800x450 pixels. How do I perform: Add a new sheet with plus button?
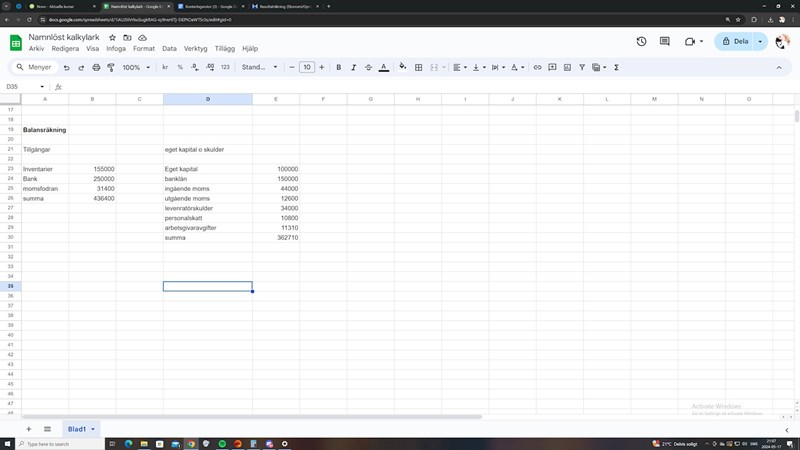(28, 429)
